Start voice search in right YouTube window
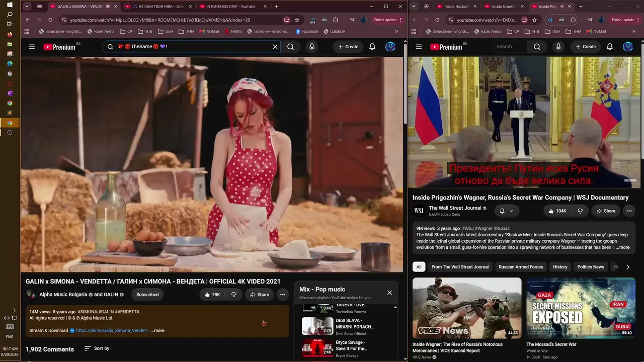Image resolution: width=644 pixels, height=362 pixels. pos(558,47)
